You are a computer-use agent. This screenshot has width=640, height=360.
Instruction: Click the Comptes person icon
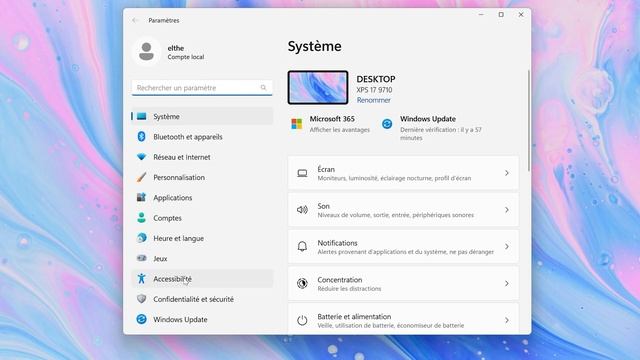(142, 218)
